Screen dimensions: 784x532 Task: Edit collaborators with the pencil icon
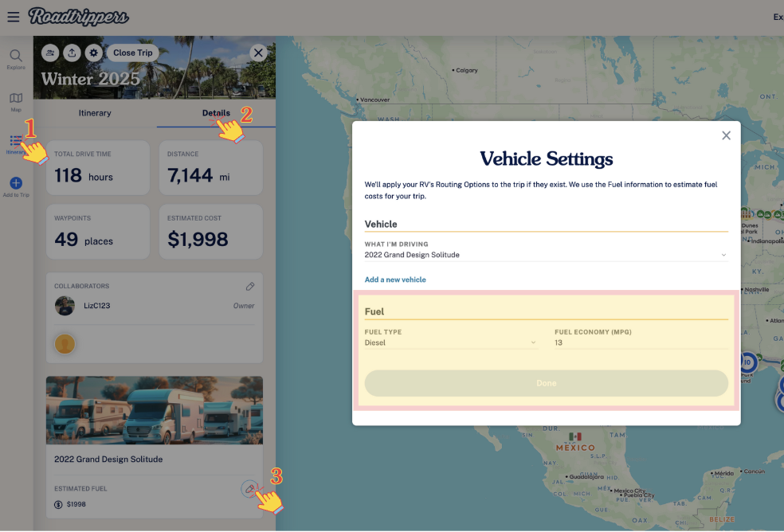(x=250, y=287)
